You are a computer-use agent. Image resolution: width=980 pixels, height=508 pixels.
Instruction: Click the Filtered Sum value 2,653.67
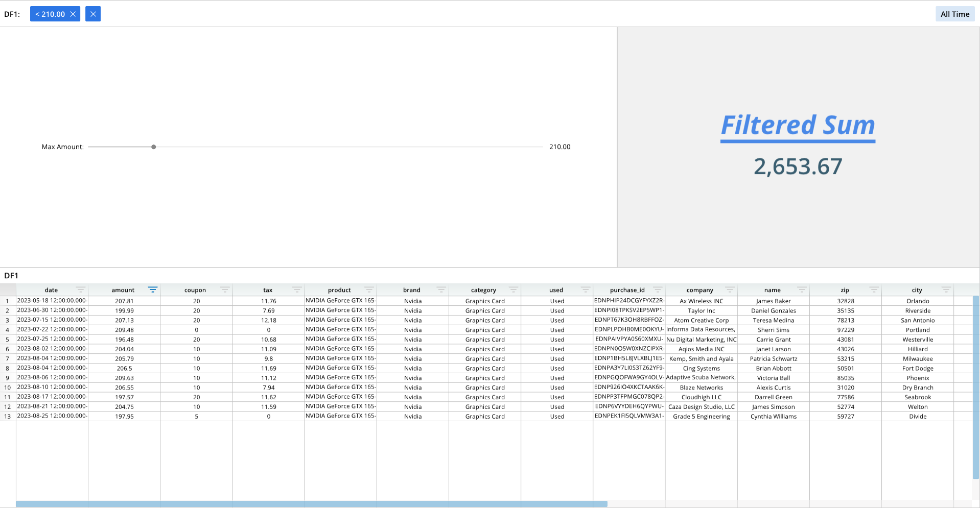tap(798, 166)
